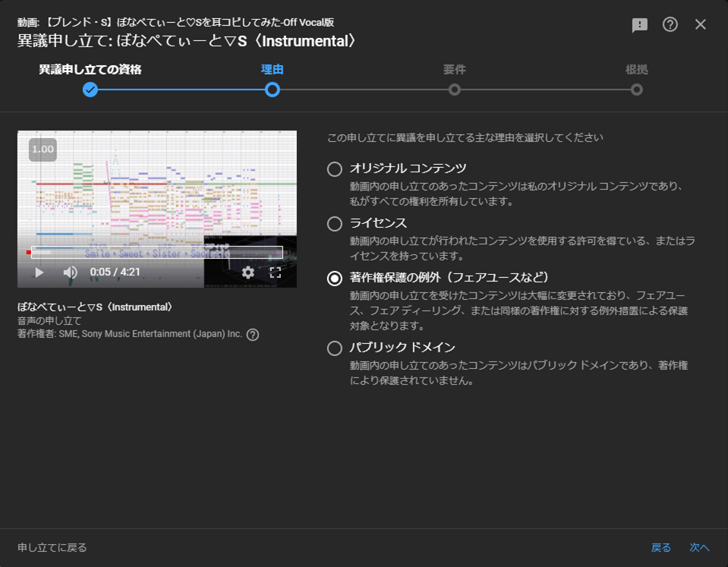Close the dispute dialog

point(700,24)
